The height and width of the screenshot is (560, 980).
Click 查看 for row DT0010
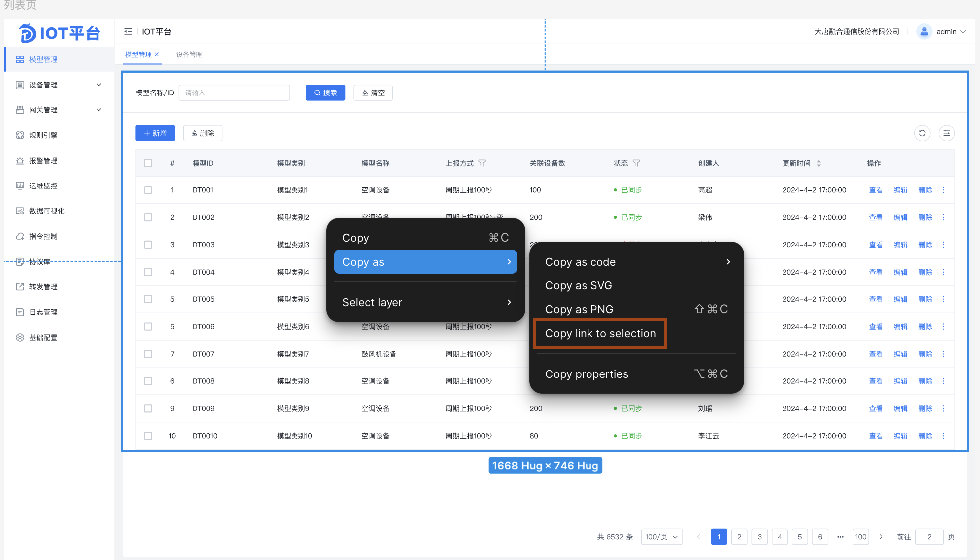(x=876, y=436)
